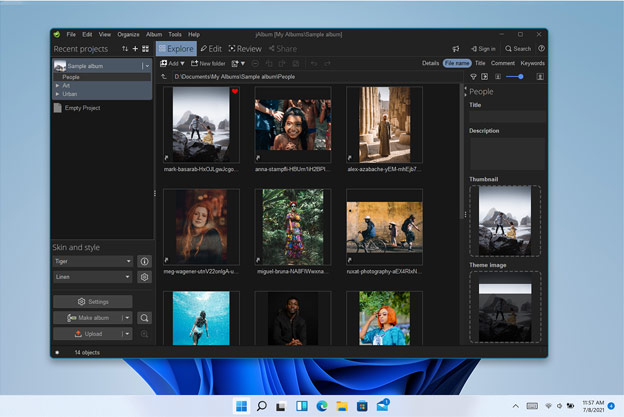Click the Sign in button
This screenshot has height=417, width=624.
pos(482,48)
